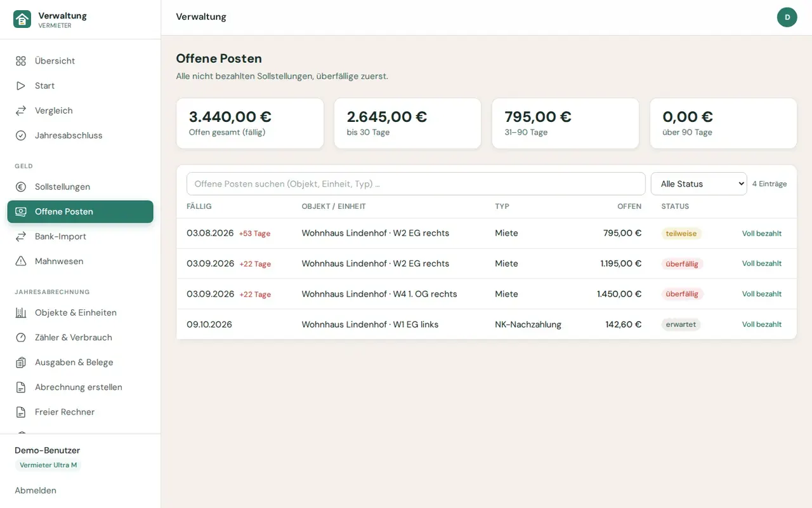Click the Vergleich arrows icon

(x=21, y=110)
